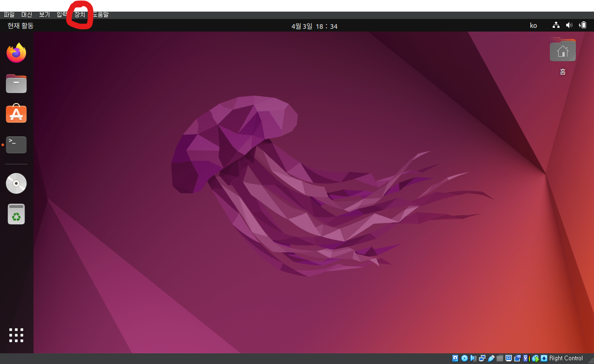594x364 pixels.
Task: Show applications grid button
Action: click(x=16, y=335)
